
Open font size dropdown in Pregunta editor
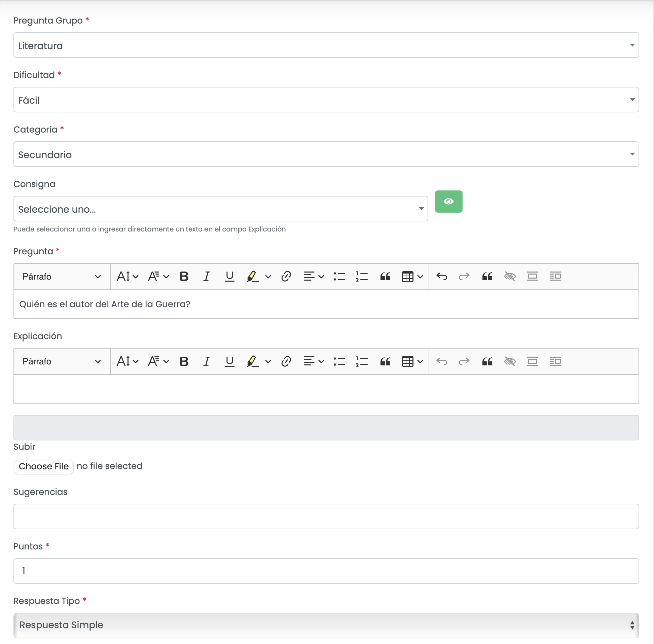[127, 277]
